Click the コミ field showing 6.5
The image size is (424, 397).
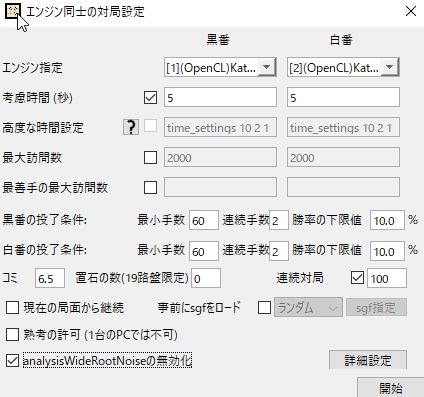click(50, 278)
